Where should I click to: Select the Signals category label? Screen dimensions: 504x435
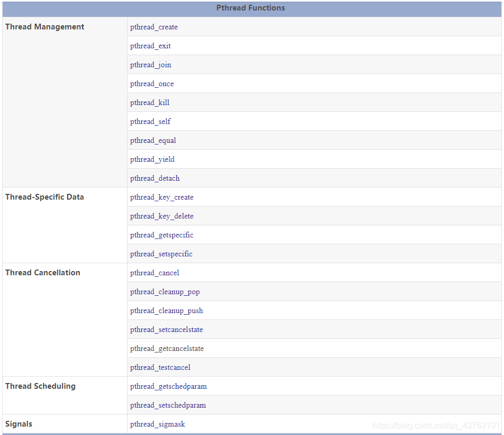click(19, 424)
